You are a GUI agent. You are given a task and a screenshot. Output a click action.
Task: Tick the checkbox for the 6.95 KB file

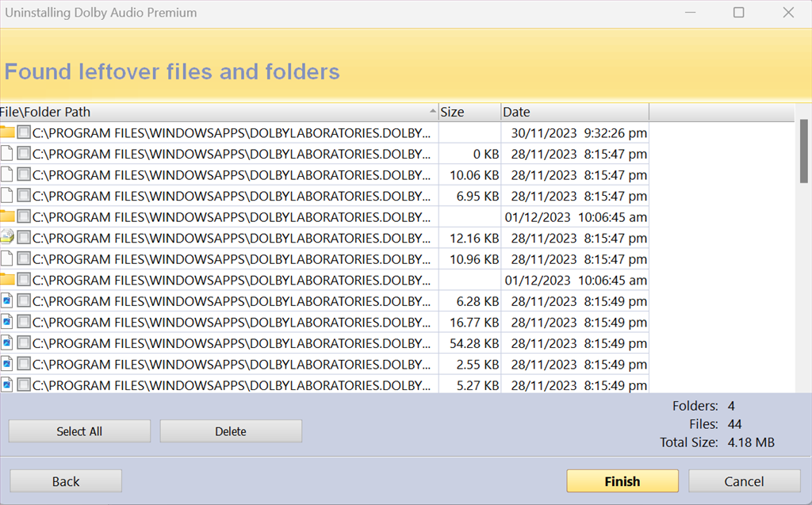tap(23, 195)
